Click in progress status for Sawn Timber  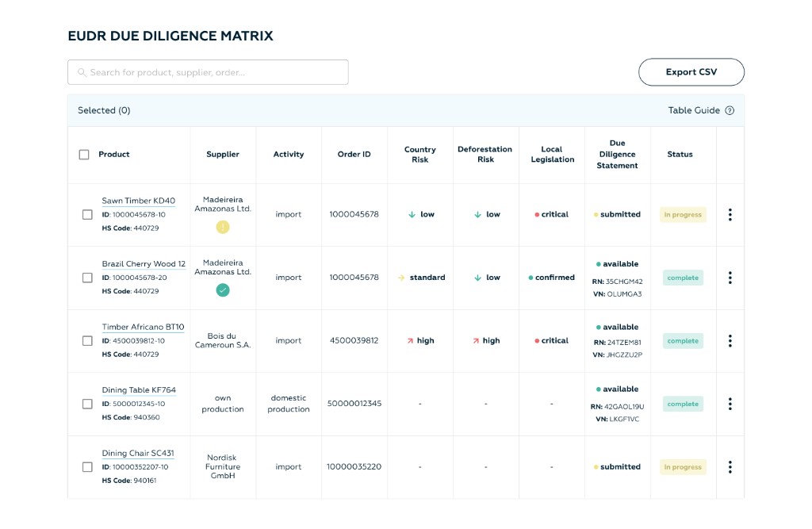coord(683,214)
